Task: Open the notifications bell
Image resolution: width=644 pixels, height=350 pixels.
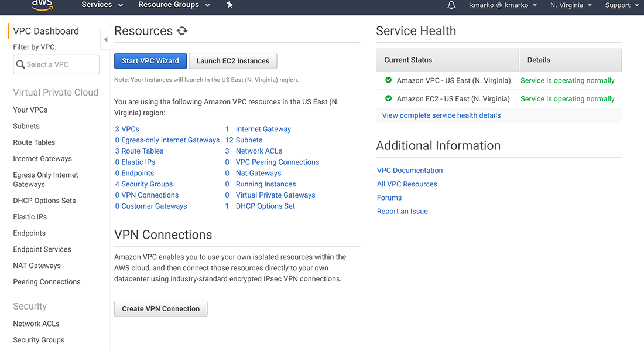Action: (450, 6)
